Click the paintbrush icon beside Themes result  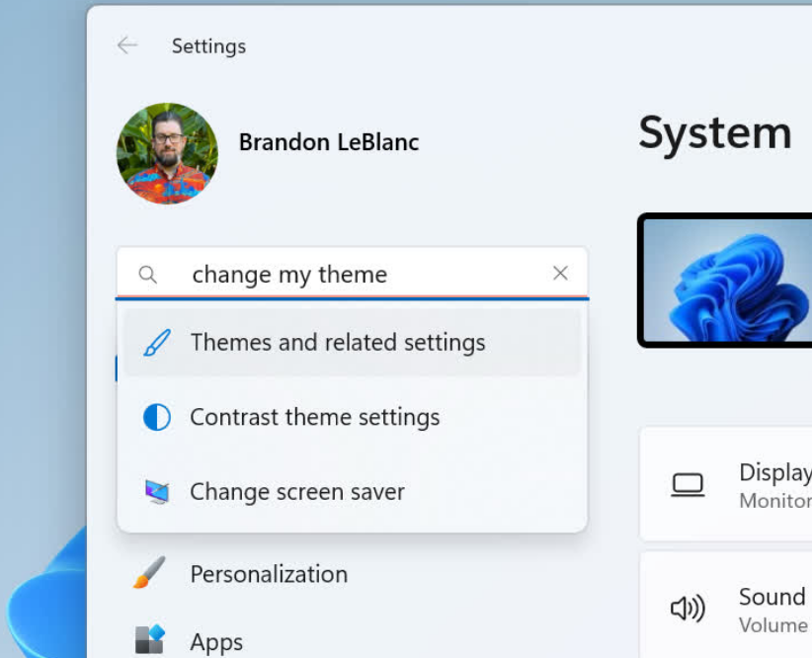(157, 343)
